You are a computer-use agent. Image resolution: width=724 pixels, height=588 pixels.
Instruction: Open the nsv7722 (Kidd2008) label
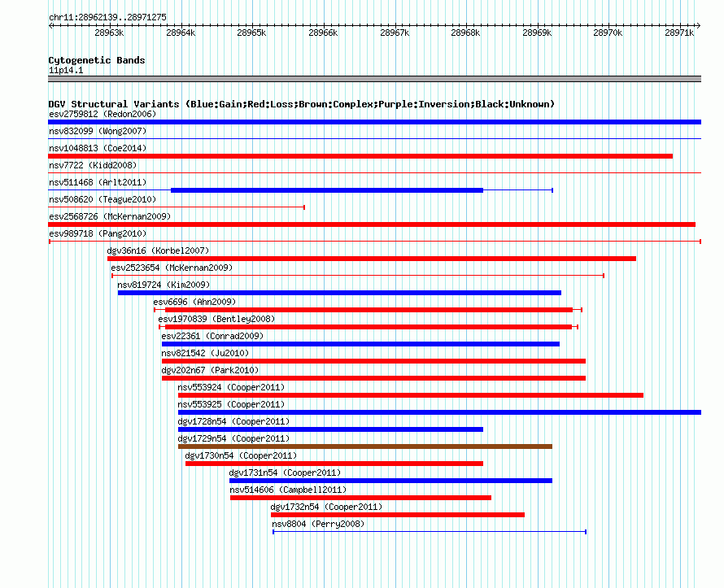(x=93, y=165)
